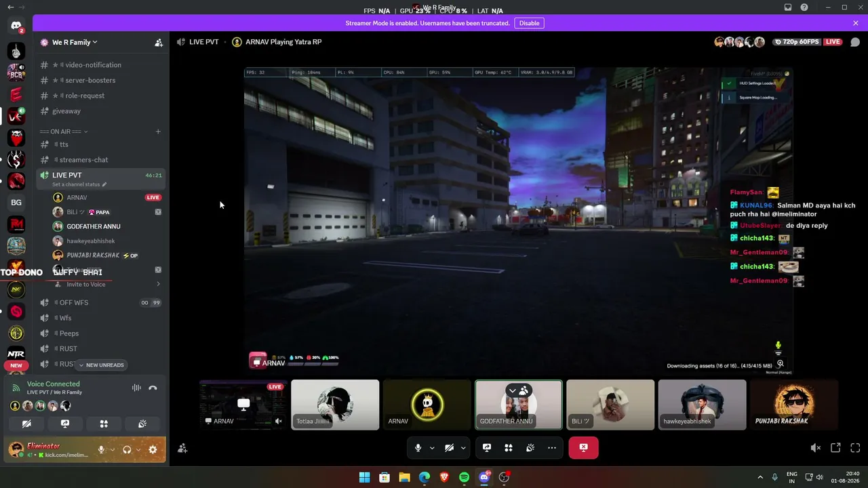Screen dimensions: 868x488
Task: Open Spotify from the Windows taskbar
Action: pyautogui.click(x=464, y=477)
